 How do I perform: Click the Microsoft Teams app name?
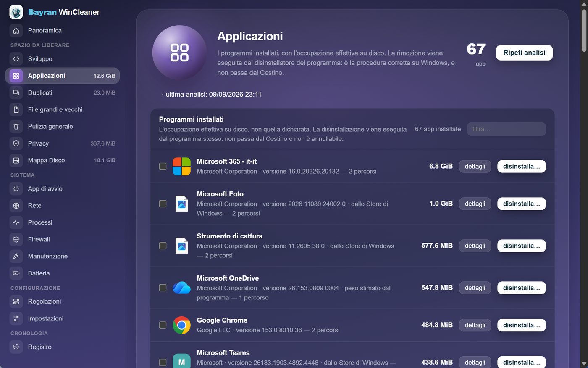click(223, 353)
